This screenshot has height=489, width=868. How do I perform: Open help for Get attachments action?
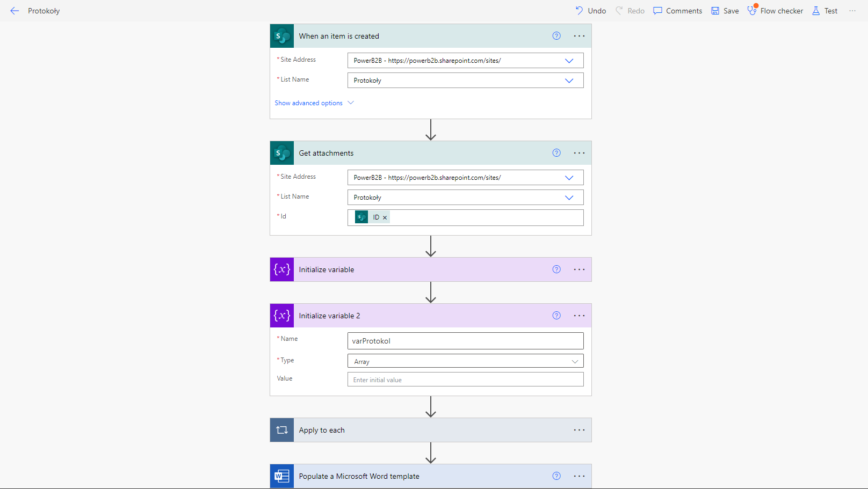pos(556,153)
